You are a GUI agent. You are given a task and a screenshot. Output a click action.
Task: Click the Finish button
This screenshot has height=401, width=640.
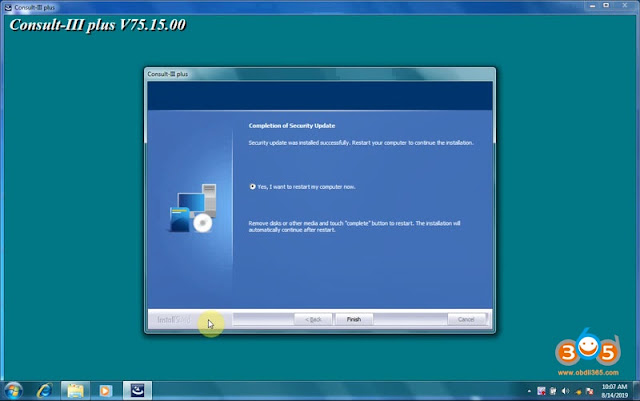click(354, 319)
